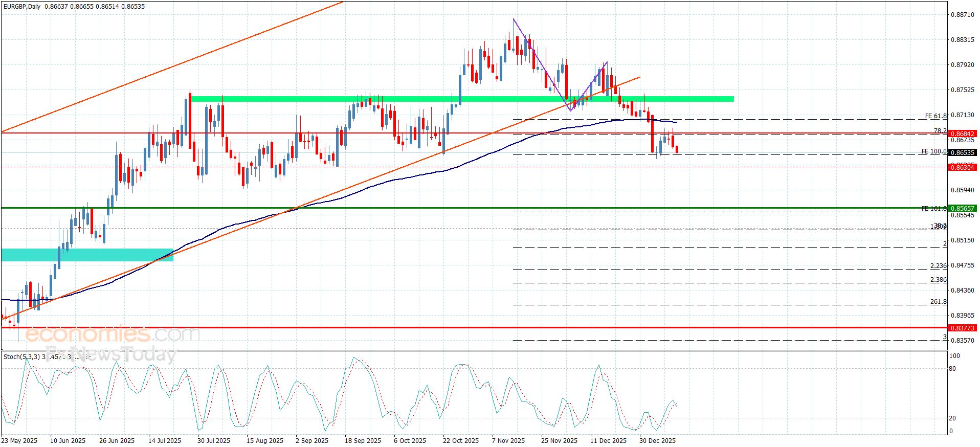Click the FE 61.8 Fibonacci label
Image resolution: width=980 pixels, height=447 pixels.
tap(936, 116)
